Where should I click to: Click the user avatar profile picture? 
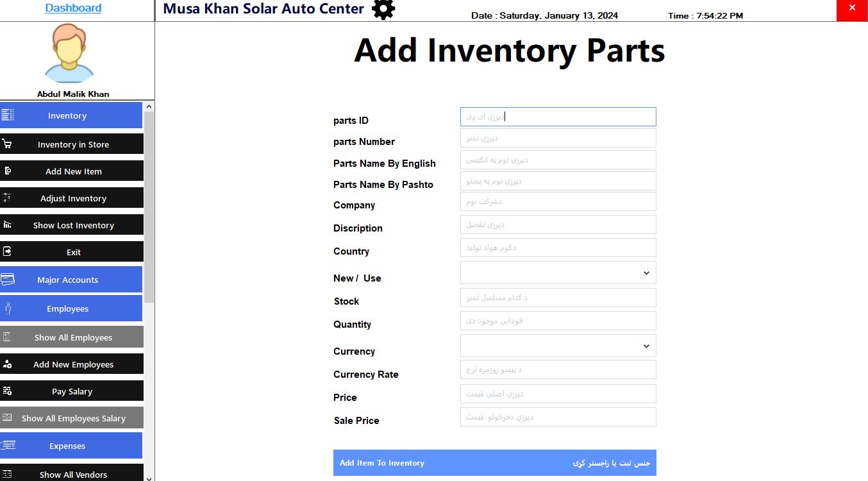(69, 54)
